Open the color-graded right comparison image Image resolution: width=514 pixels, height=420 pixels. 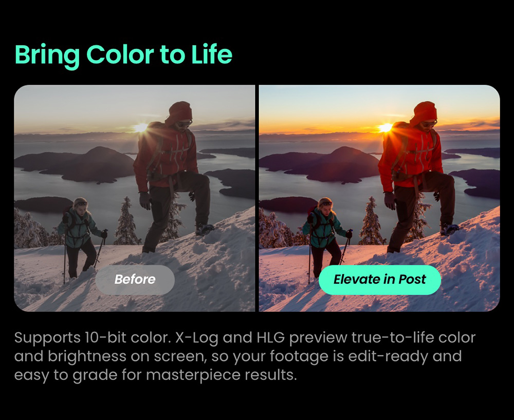coord(379,198)
